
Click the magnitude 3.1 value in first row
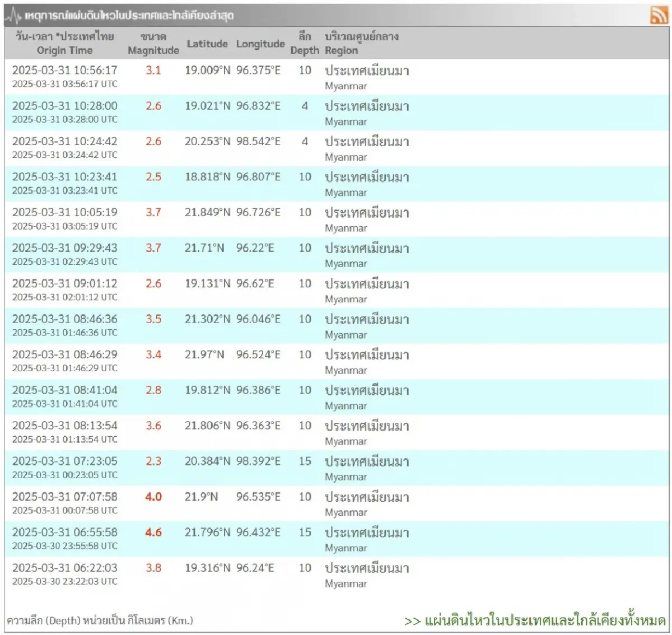coord(153,71)
